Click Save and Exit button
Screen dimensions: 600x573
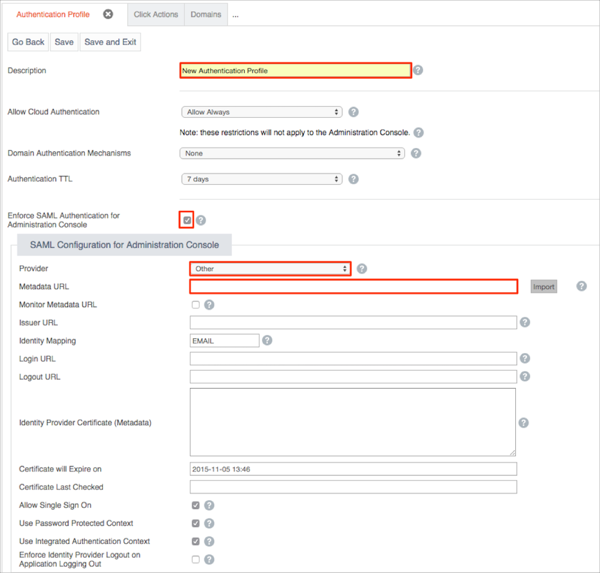point(111,42)
